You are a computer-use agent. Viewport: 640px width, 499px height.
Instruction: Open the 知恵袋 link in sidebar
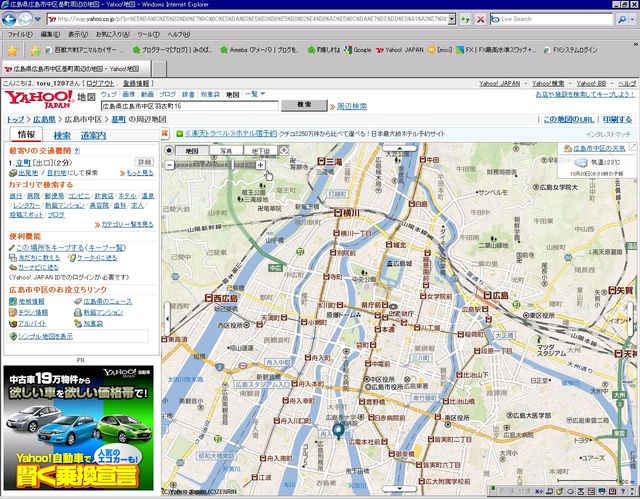click(x=93, y=324)
